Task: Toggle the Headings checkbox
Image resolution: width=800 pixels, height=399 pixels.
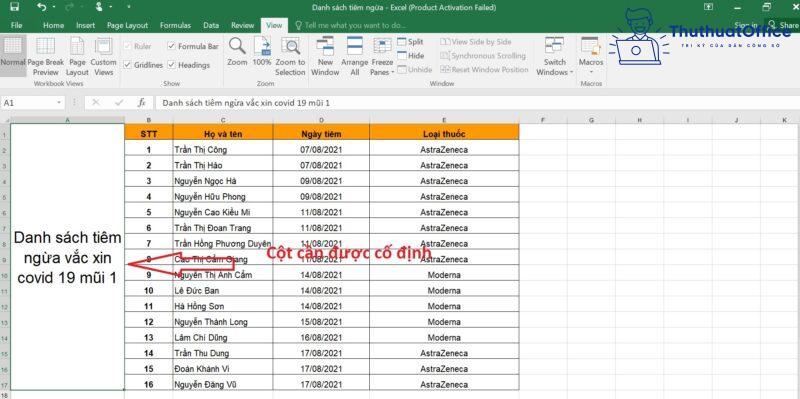Action: point(171,65)
